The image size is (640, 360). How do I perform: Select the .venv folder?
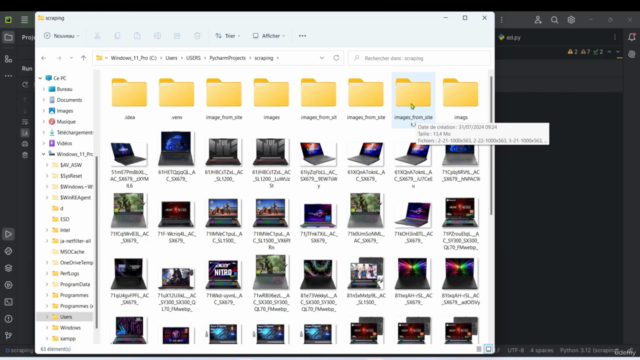pyautogui.click(x=176, y=99)
